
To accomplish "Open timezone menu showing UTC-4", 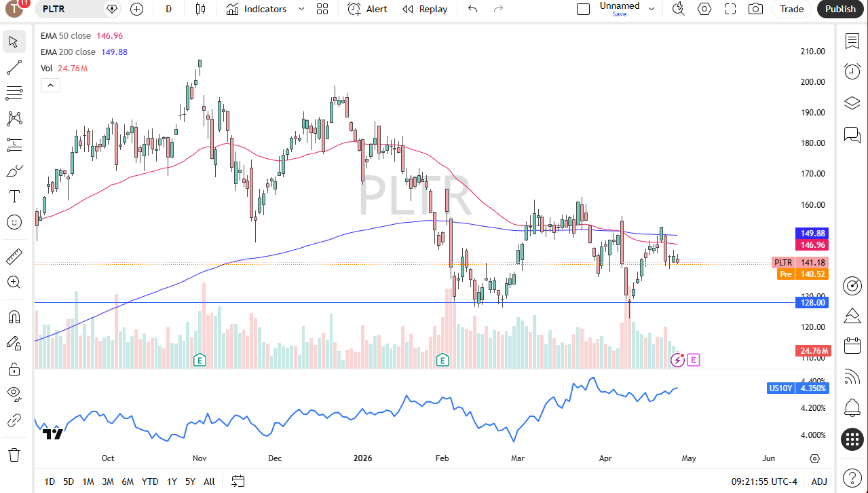I will point(764,481).
